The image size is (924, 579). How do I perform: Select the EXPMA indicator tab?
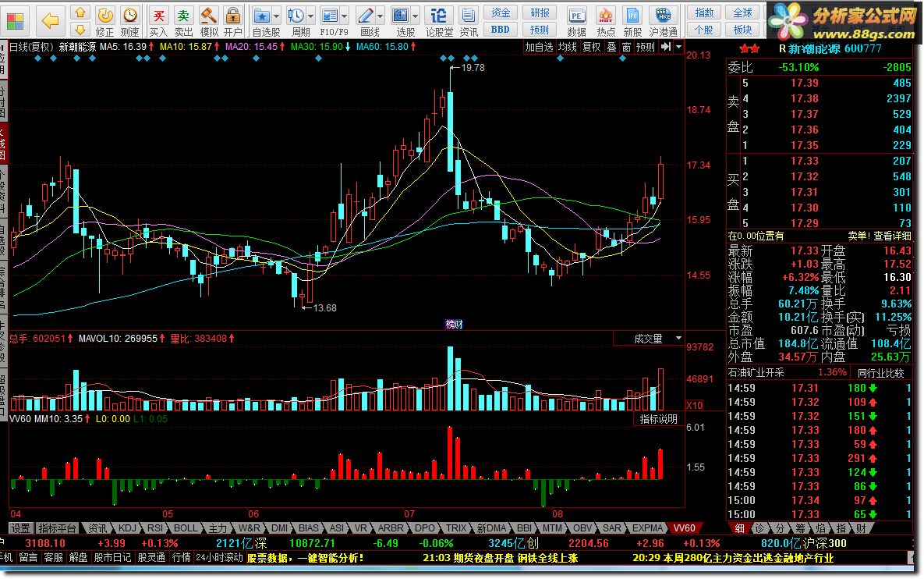point(648,528)
